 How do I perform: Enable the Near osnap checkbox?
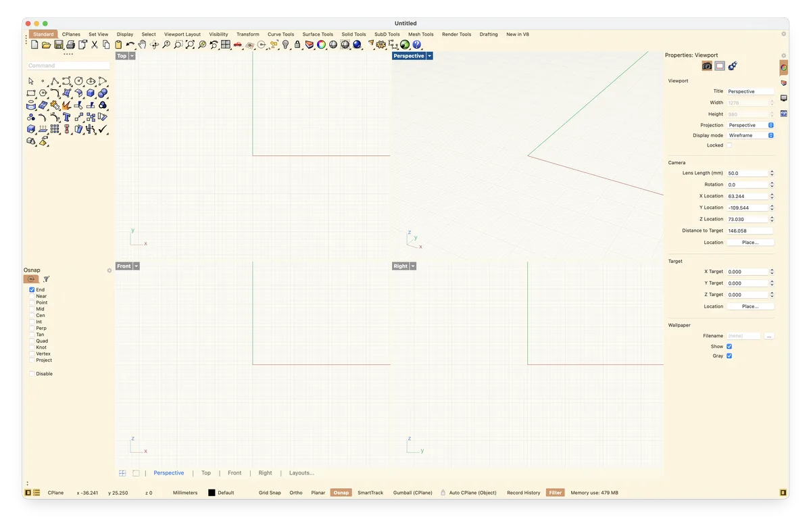[x=32, y=296]
